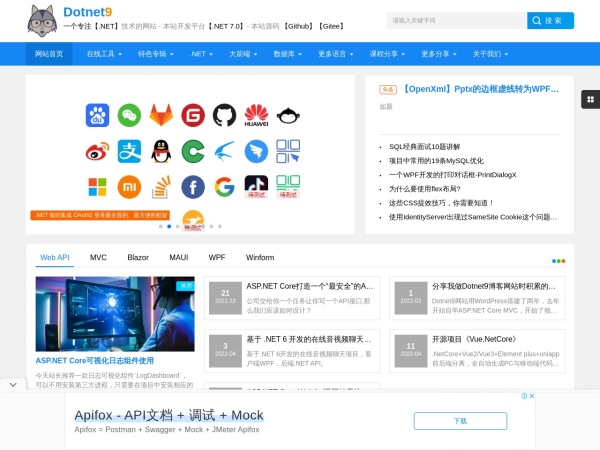The height and width of the screenshot is (450, 600).
Task: Open SQL经典面试10题讲解 article
Action: [x=424, y=147]
